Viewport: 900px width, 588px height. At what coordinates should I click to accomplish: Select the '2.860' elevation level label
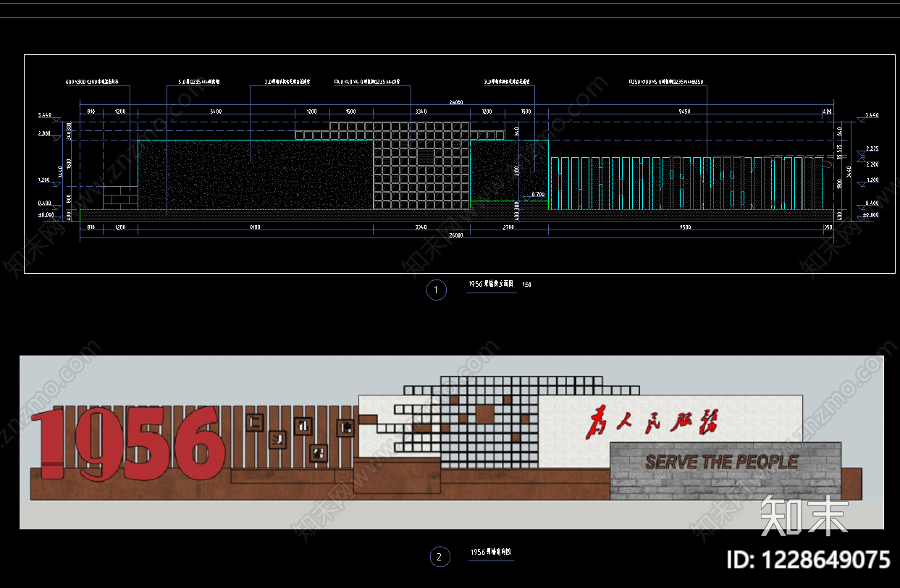point(45,134)
